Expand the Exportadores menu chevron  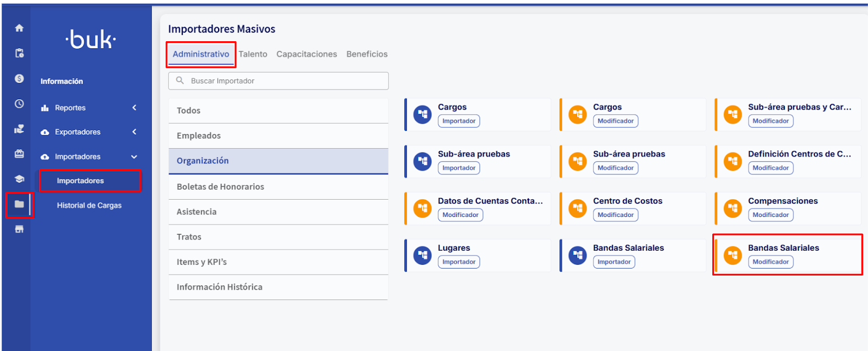pos(134,132)
